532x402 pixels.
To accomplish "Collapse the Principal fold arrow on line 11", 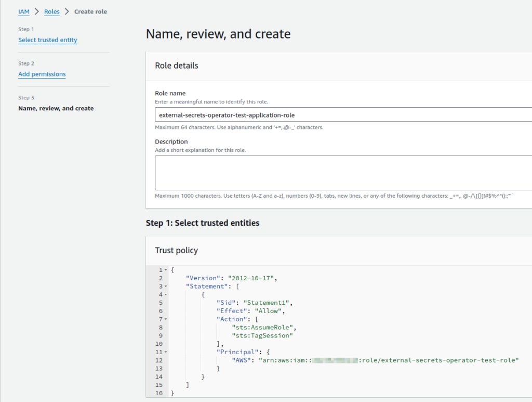I will tap(166, 353).
